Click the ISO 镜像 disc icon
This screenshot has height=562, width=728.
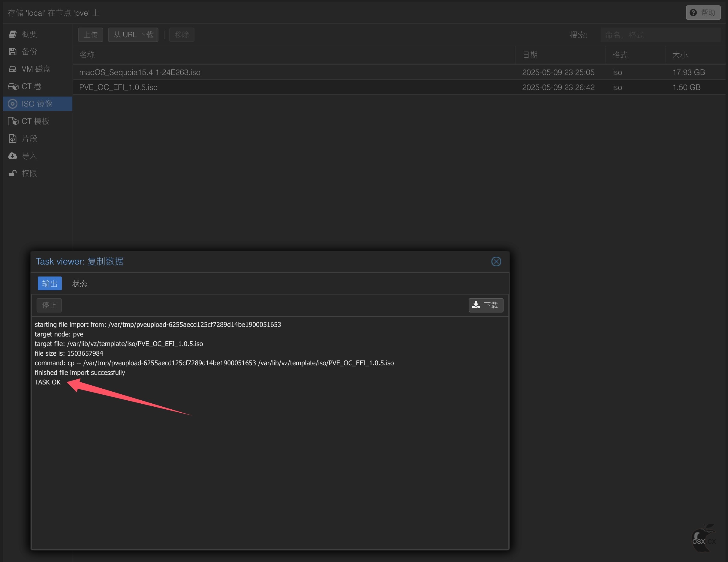[x=13, y=103]
